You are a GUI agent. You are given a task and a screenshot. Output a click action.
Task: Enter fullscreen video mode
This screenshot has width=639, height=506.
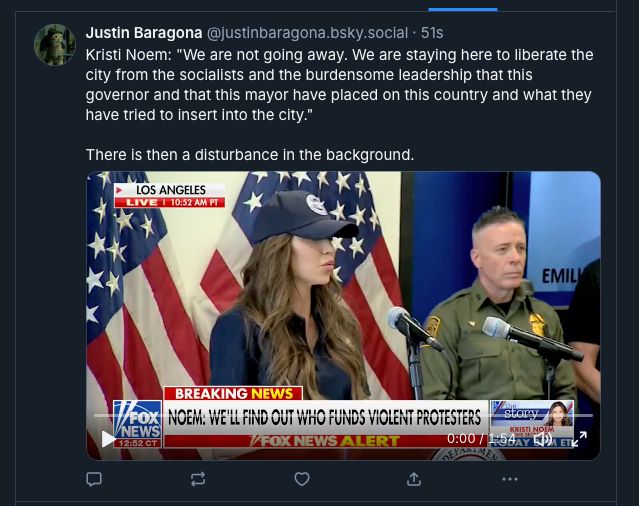coord(579,438)
